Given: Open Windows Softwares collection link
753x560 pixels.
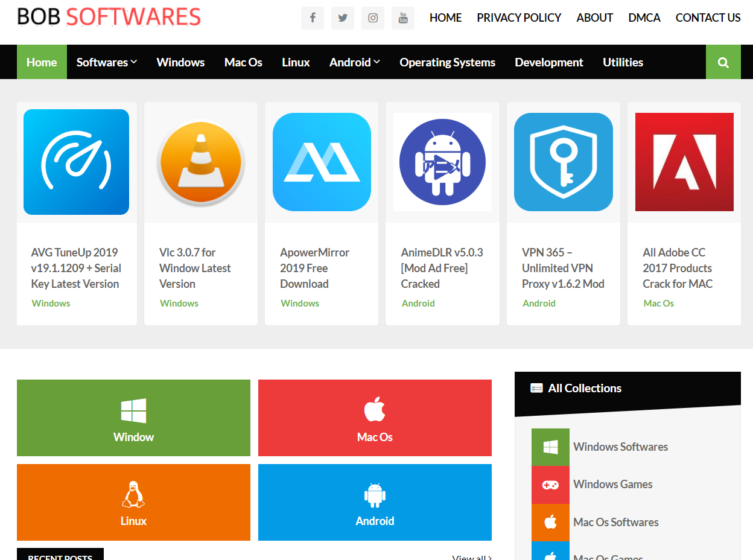Looking at the screenshot, I should coord(620,447).
